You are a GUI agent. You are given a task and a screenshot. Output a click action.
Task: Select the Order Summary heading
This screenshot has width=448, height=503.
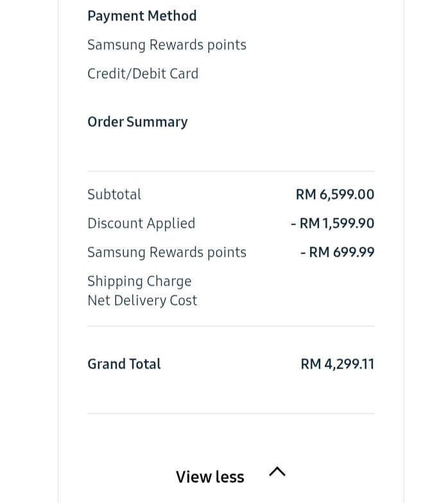click(137, 122)
